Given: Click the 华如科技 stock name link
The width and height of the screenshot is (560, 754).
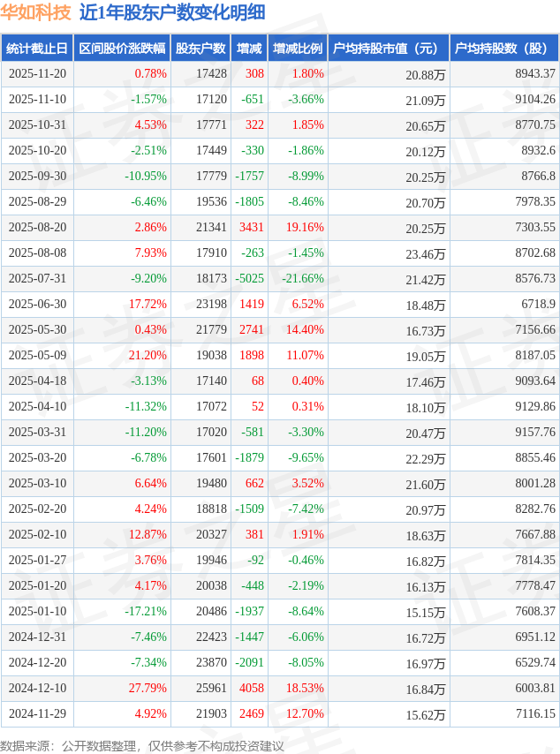Looking at the screenshot, I should (36, 12).
